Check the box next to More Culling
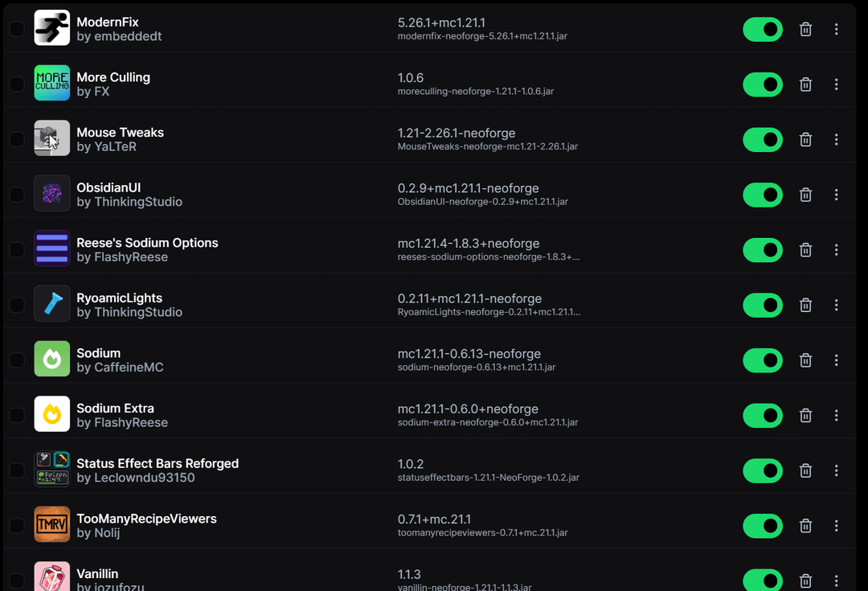The image size is (868, 591). pos(16,84)
